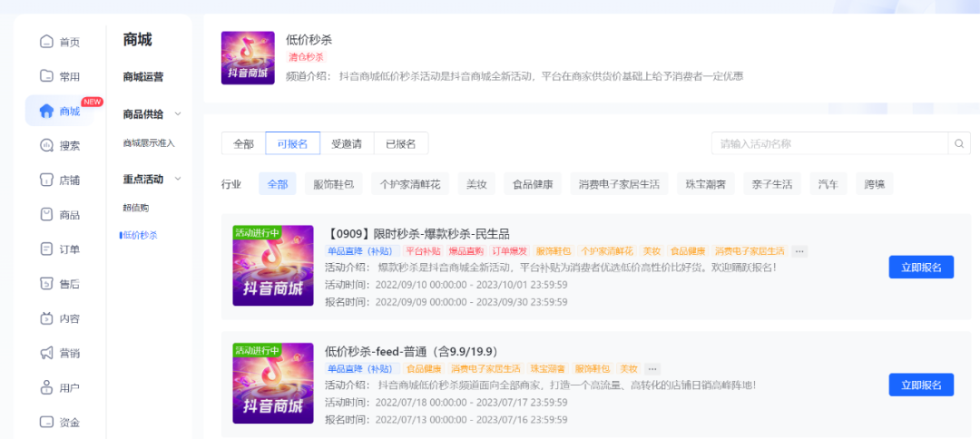Focus the 请输入活动名称 search field
The image size is (980, 439).
(829, 143)
